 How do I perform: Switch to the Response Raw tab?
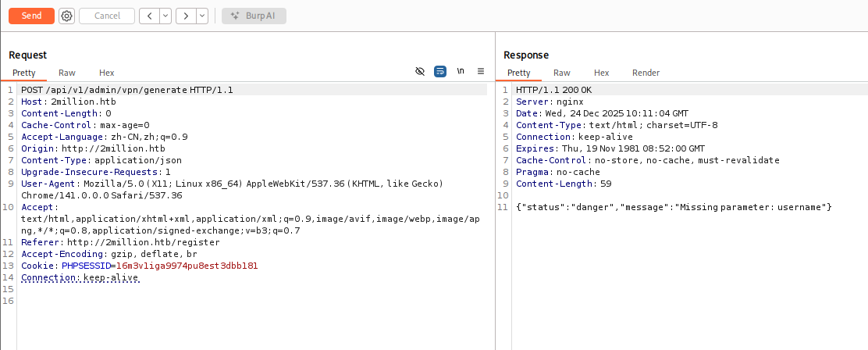click(x=562, y=73)
